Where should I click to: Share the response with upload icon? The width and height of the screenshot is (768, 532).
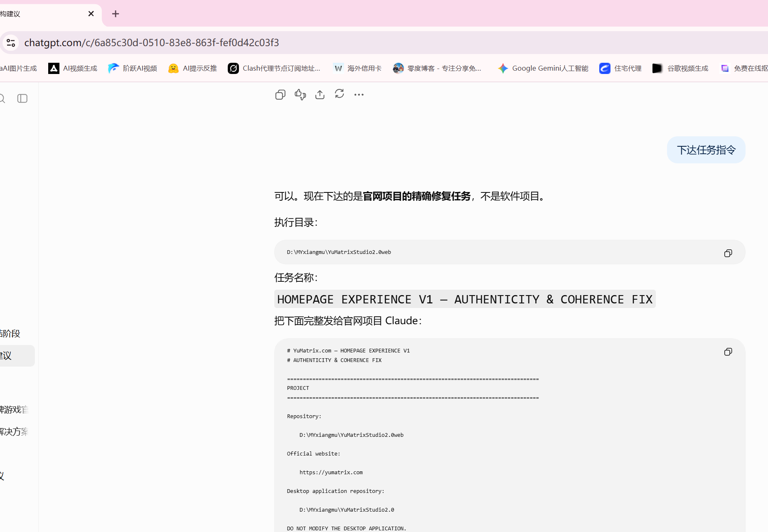[320, 95]
